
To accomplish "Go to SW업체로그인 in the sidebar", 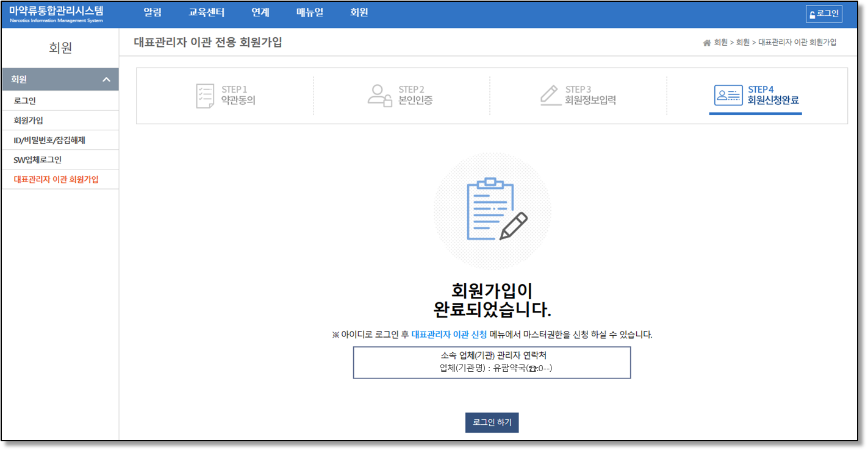I will (38, 160).
